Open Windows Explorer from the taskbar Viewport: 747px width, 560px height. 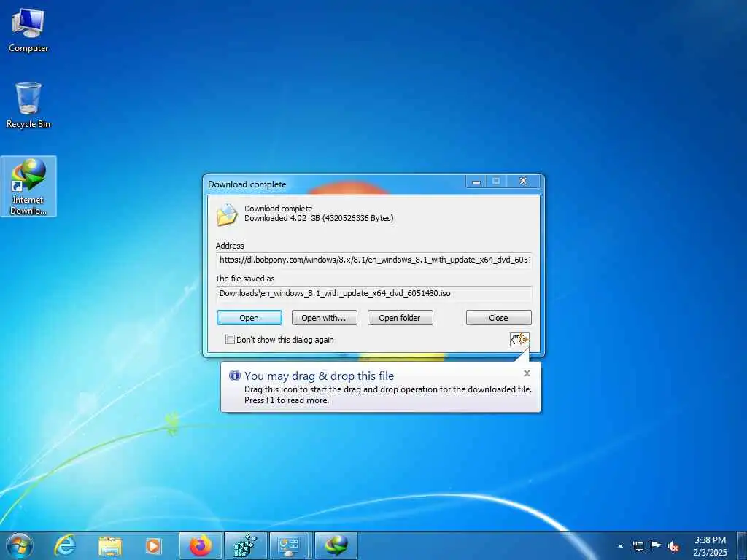click(110, 546)
